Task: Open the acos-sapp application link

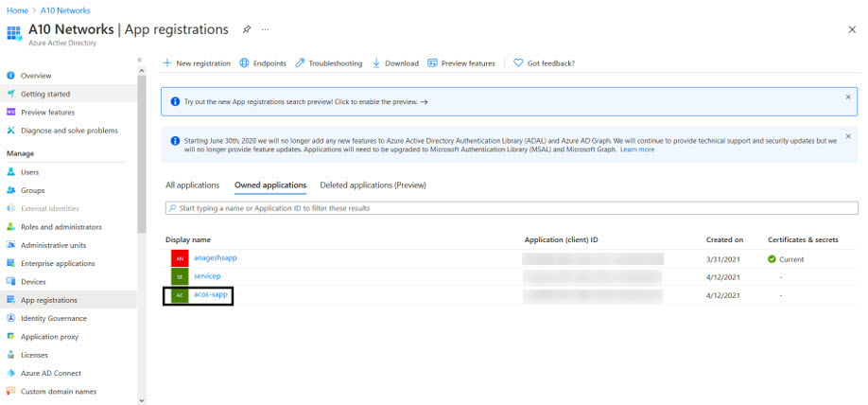Action: tap(210, 294)
